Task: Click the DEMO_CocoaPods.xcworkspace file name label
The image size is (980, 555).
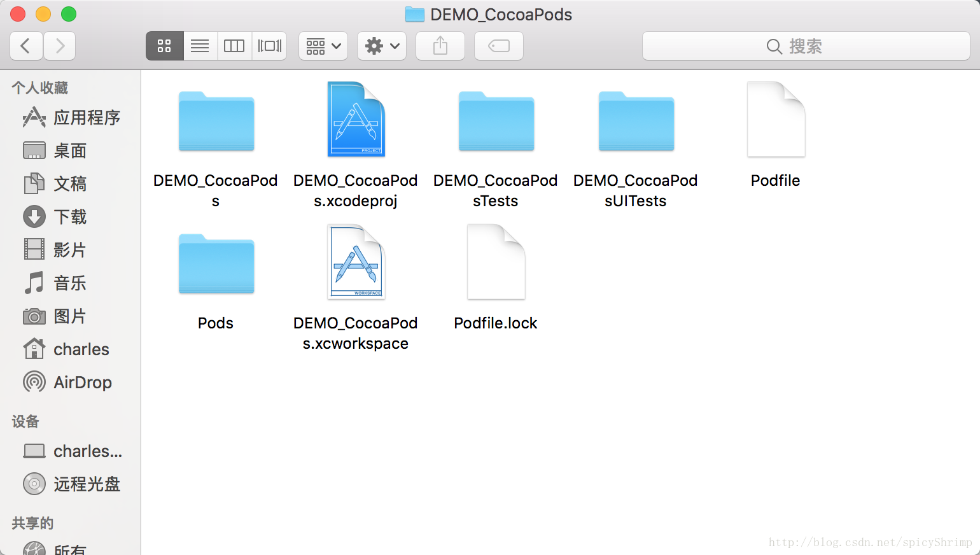Action: pyautogui.click(x=356, y=334)
